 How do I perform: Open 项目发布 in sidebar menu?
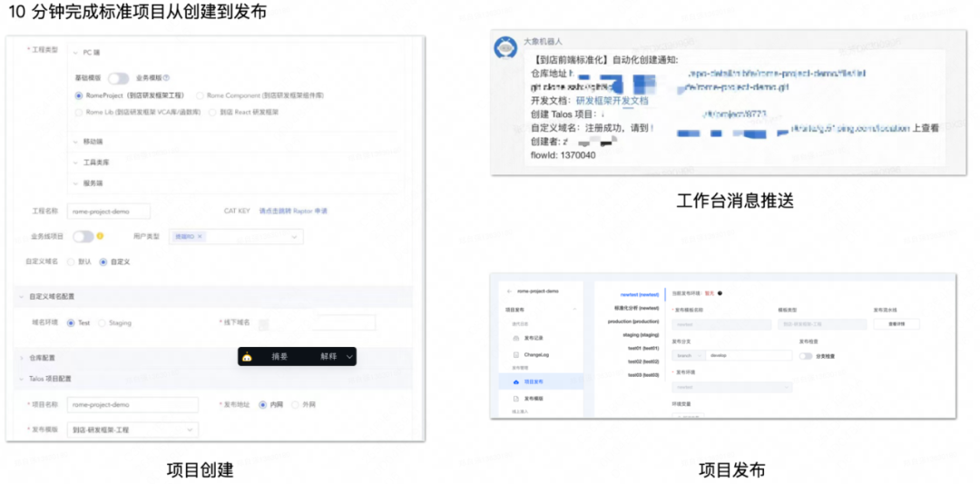[x=534, y=381]
